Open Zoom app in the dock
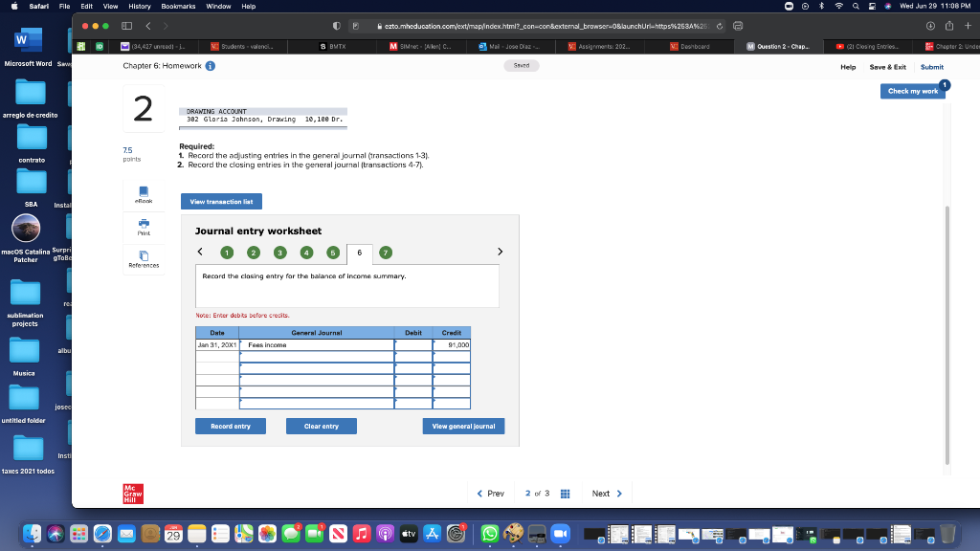980x551 pixels. [x=561, y=534]
